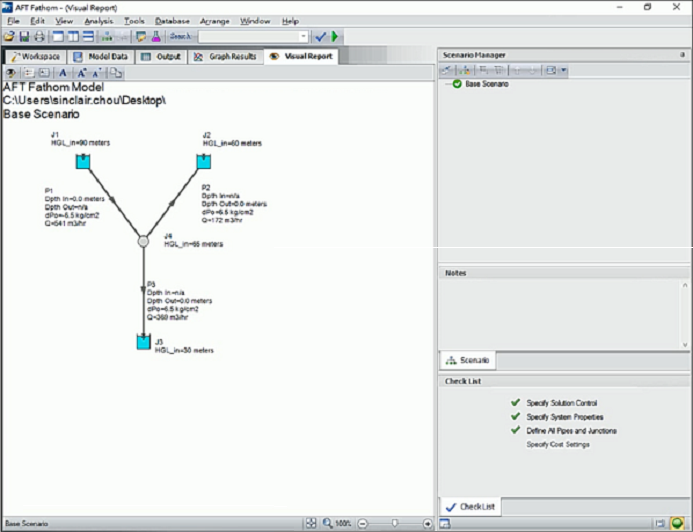Run the model with green arrow
Screen dimensions: 693x532
tap(335, 37)
